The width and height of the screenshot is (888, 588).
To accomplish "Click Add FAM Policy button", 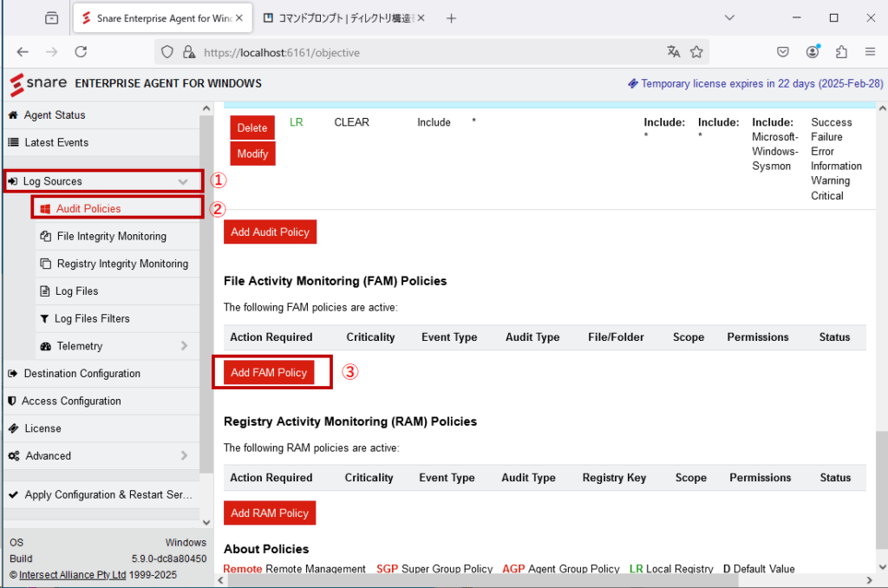I will pyautogui.click(x=269, y=372).
